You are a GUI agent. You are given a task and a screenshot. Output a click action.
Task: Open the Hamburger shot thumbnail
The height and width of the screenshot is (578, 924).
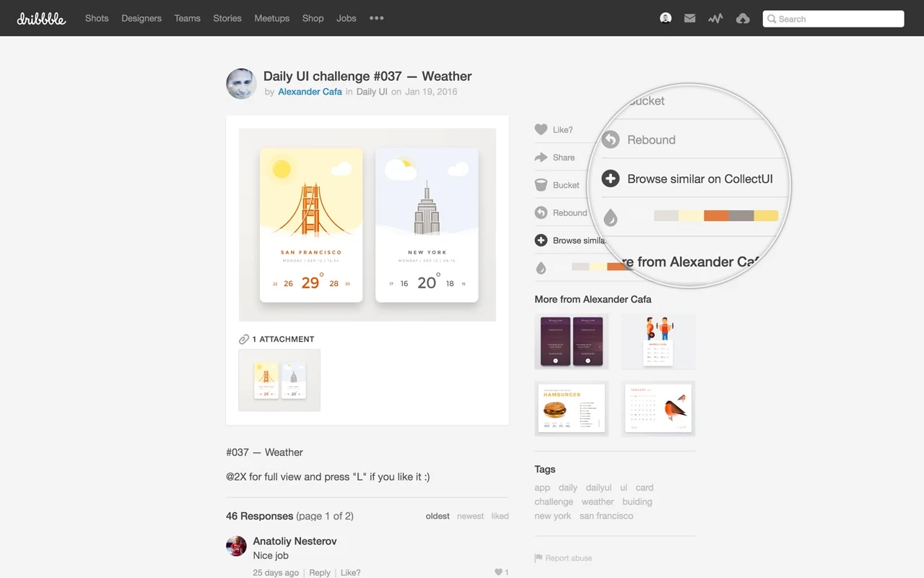572,408
